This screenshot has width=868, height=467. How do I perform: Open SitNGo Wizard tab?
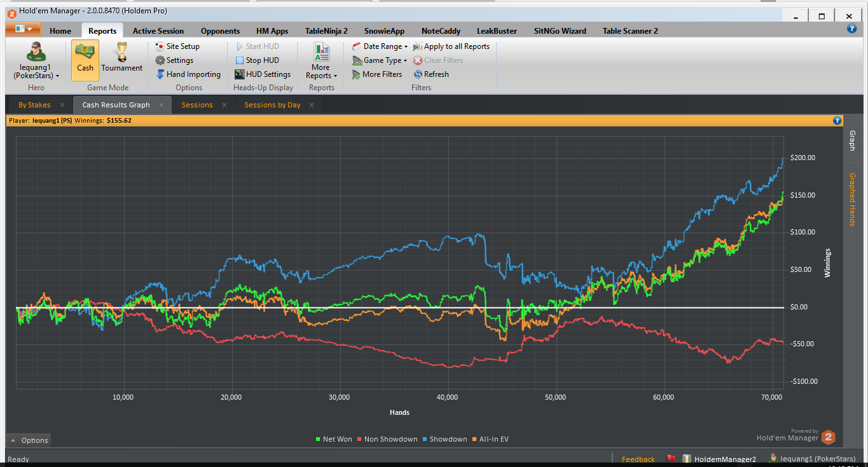pos(560,30)
